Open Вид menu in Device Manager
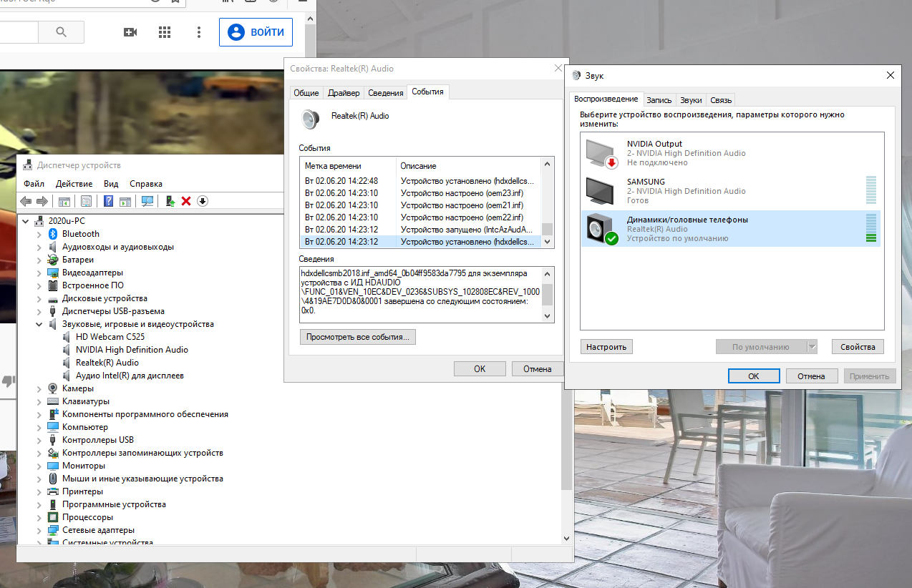The image size is (912, 588). [x=111, y=184]
